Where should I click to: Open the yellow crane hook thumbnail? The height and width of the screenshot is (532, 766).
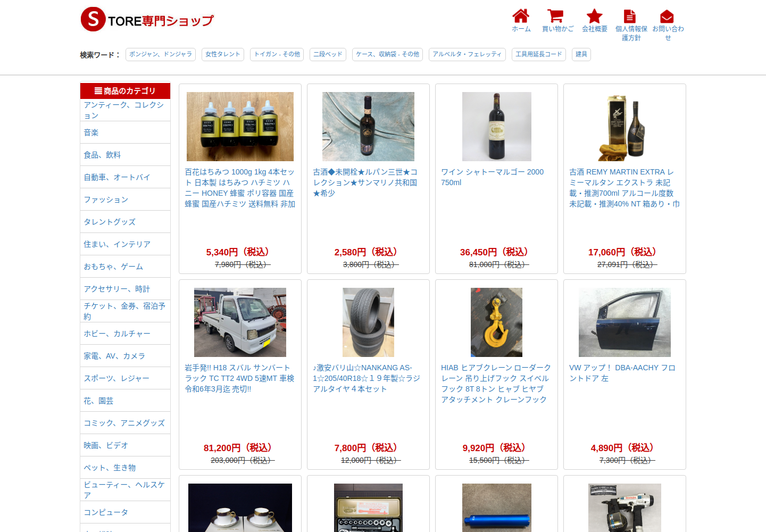(x=496, y=322)
